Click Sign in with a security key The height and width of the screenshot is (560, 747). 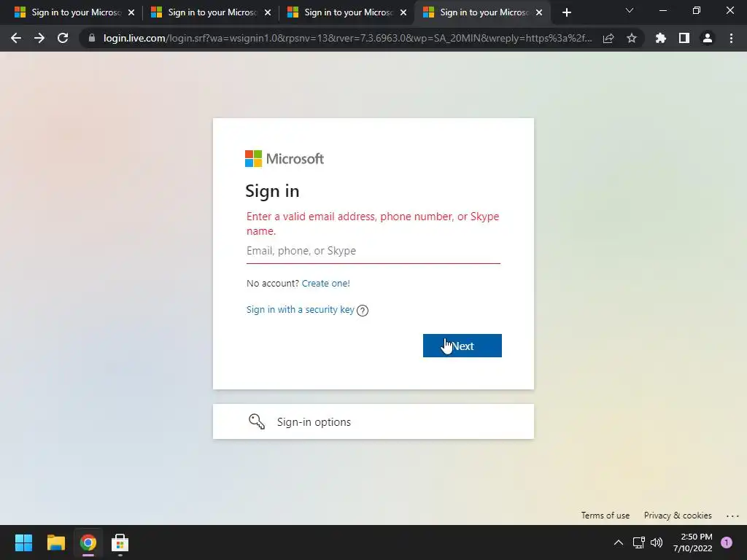[300, 309]
